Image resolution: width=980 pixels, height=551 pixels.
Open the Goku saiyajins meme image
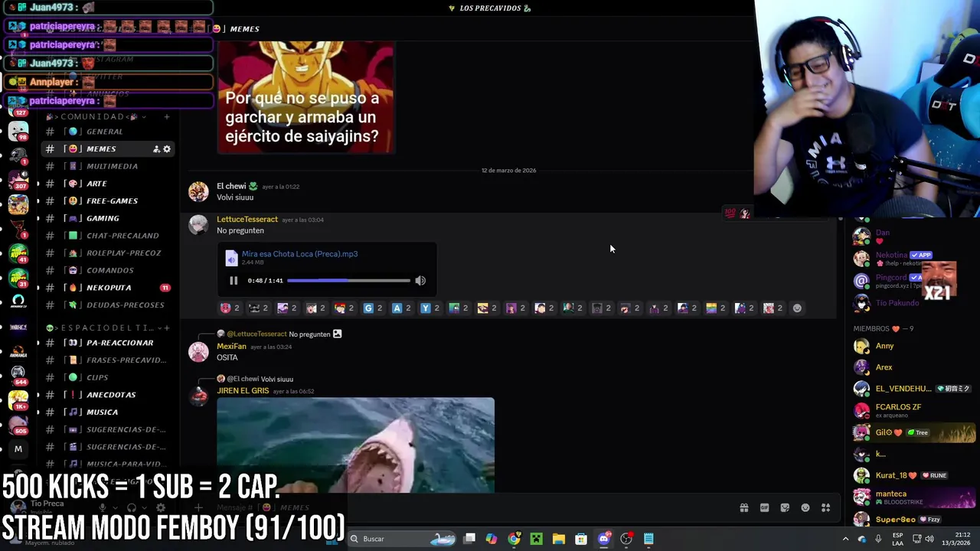pos(305,97)
